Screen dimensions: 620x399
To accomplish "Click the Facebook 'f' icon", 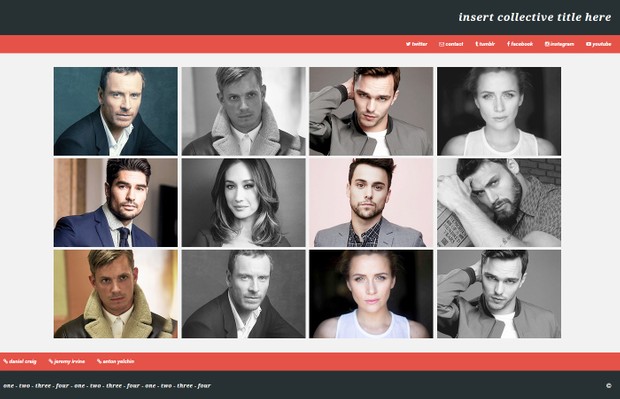I will pyautogui.click(x=508, y=44).
